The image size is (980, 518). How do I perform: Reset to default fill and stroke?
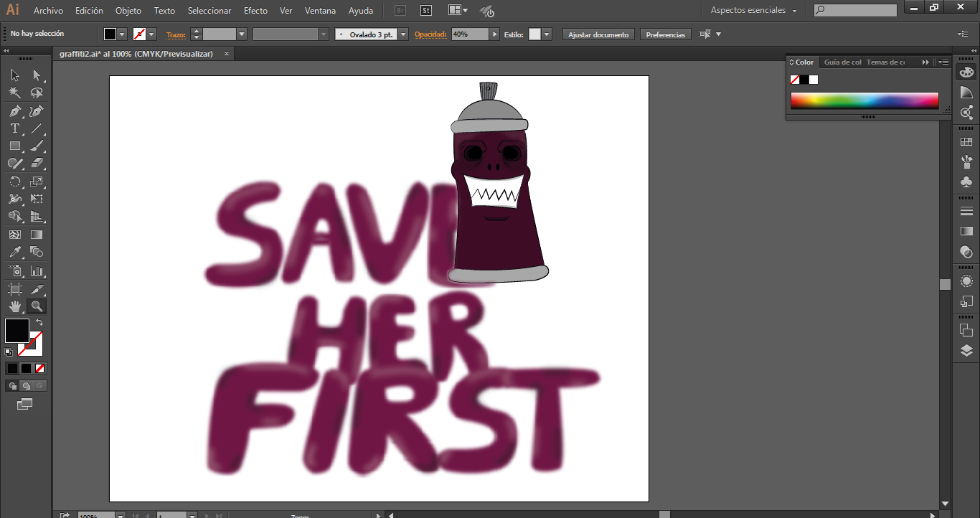click(9, 352)
